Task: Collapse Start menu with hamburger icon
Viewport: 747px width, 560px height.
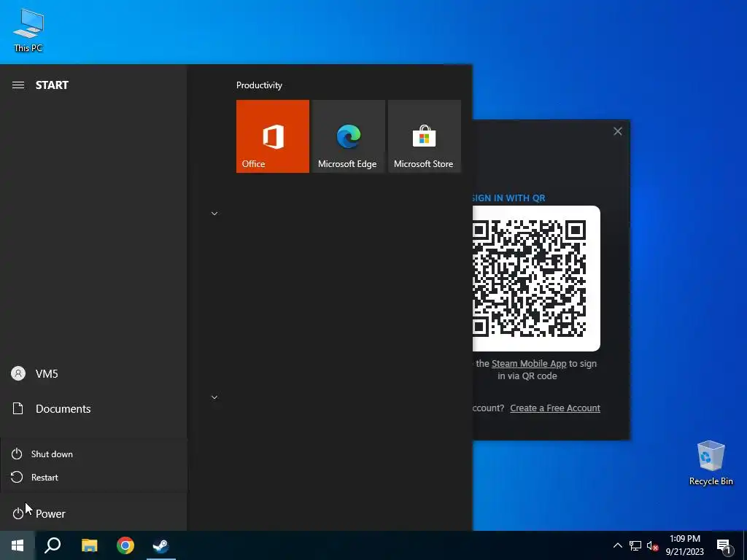Action: [x=18, y=85]
